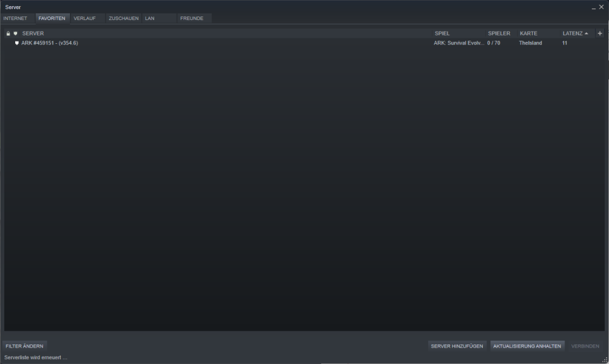609x364 pixels.
Task: Open the Zuschauen tab
Action: [124, 18]
